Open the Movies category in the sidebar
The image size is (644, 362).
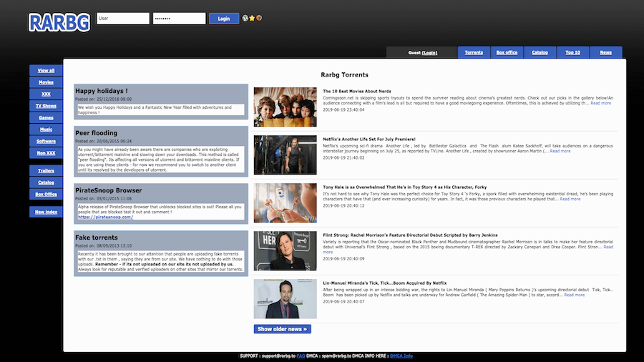(x=46, y=82)
